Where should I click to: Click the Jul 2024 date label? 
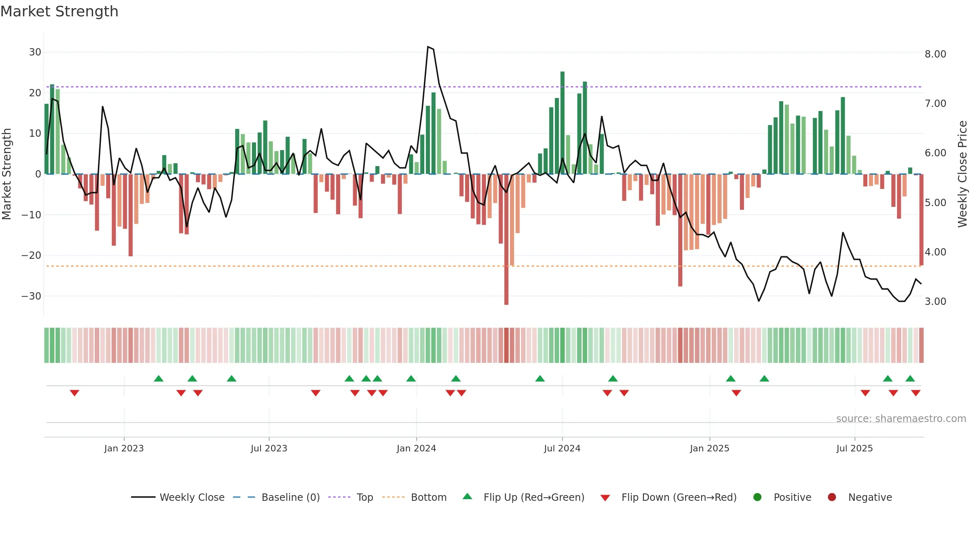click(562, 448)
